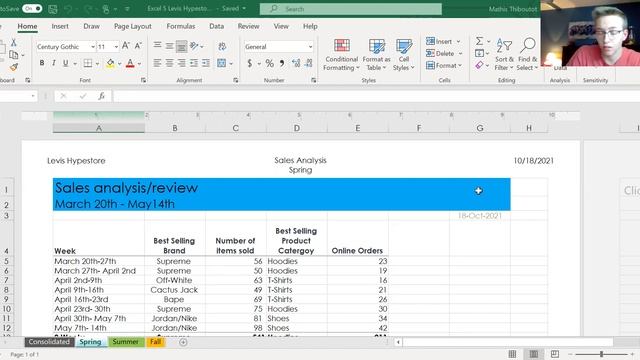Switch to Page Break Preview icon
640x360 pixels.
pyautogui.click(x=555, y=354)
